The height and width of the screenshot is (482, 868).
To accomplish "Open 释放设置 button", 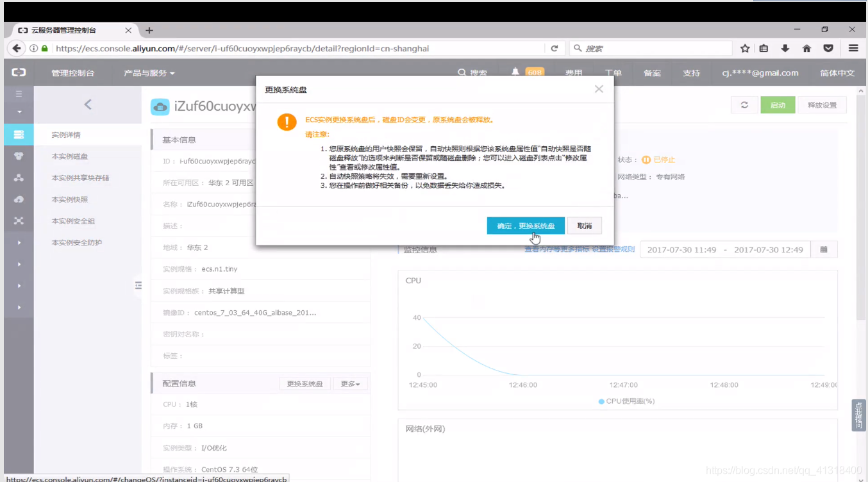I will point(822,105).
